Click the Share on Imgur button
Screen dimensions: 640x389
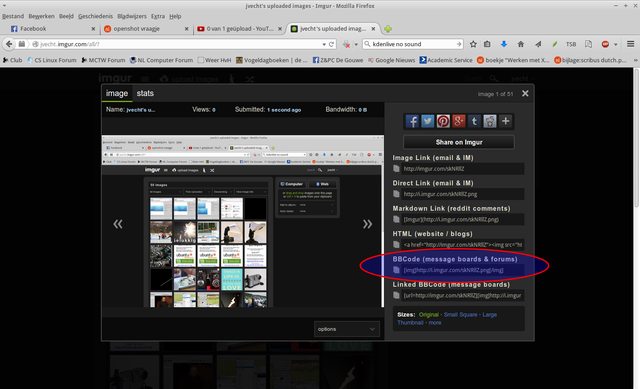pyautogui.click(x=459, y=142)
